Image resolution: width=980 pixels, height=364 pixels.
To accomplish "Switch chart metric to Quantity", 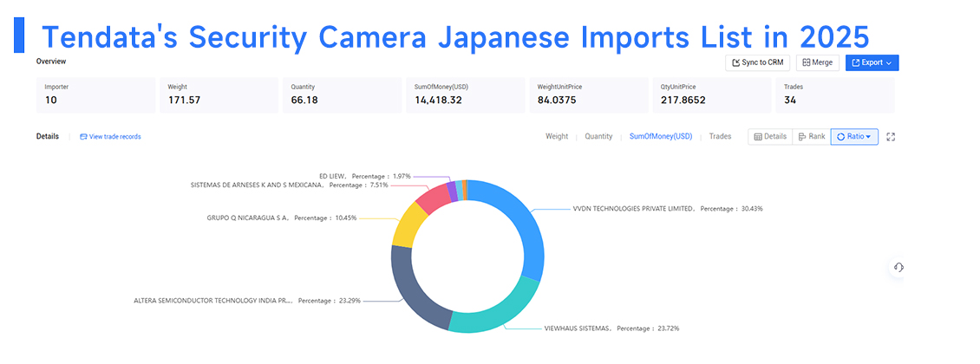I will 598,136.
